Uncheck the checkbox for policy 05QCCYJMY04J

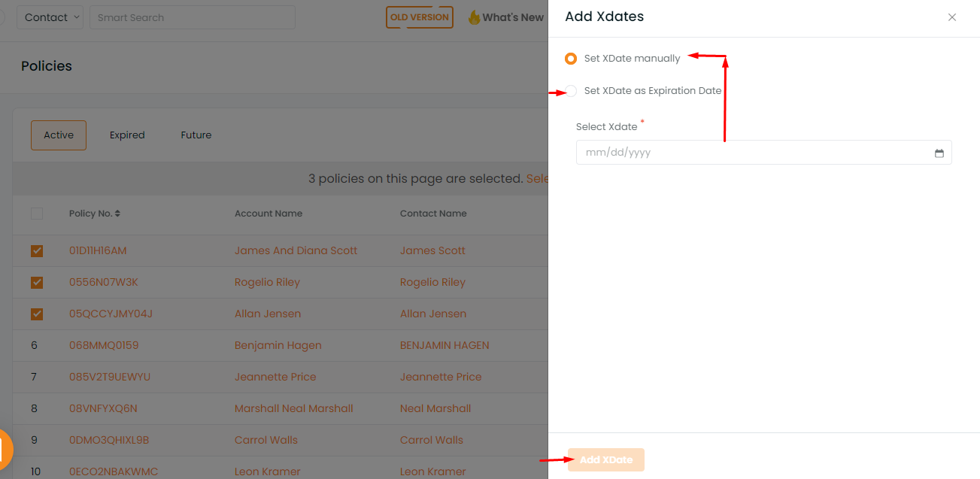tap(37, 314)
